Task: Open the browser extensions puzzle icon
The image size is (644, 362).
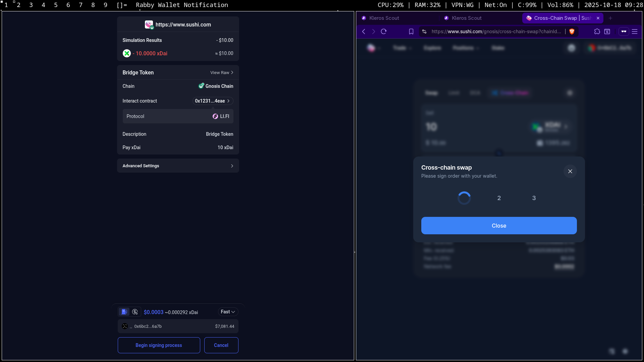Action: pyautogui.click(x=597, y=32)
